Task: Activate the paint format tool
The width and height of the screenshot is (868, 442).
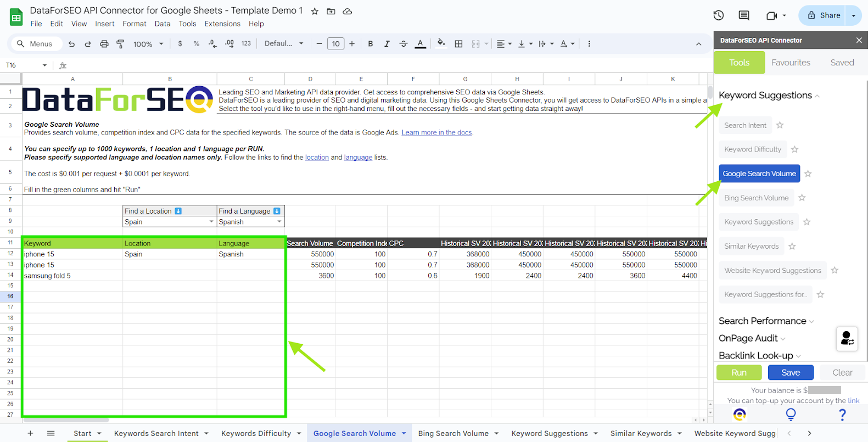Action: [120, 44]
